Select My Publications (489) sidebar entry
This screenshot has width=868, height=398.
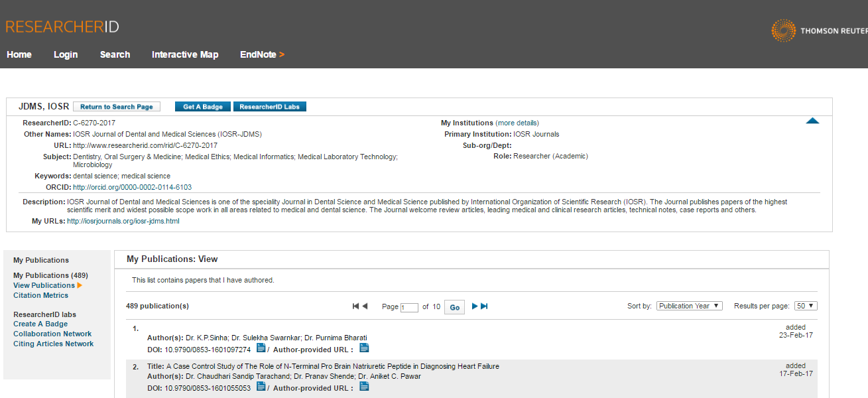coord(50,275)
